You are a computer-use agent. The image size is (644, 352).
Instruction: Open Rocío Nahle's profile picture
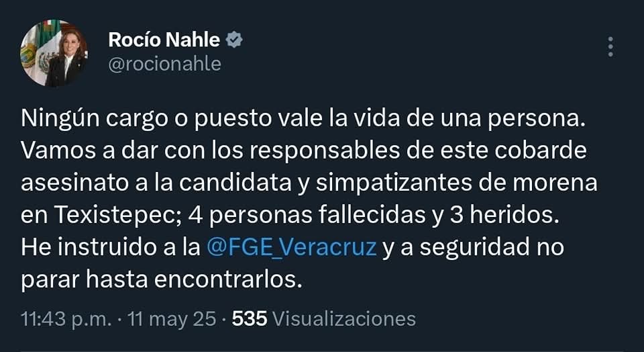click(54, 53)
